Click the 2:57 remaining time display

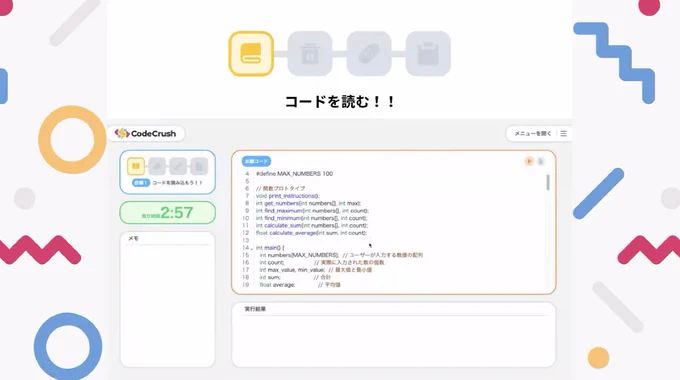167,213
